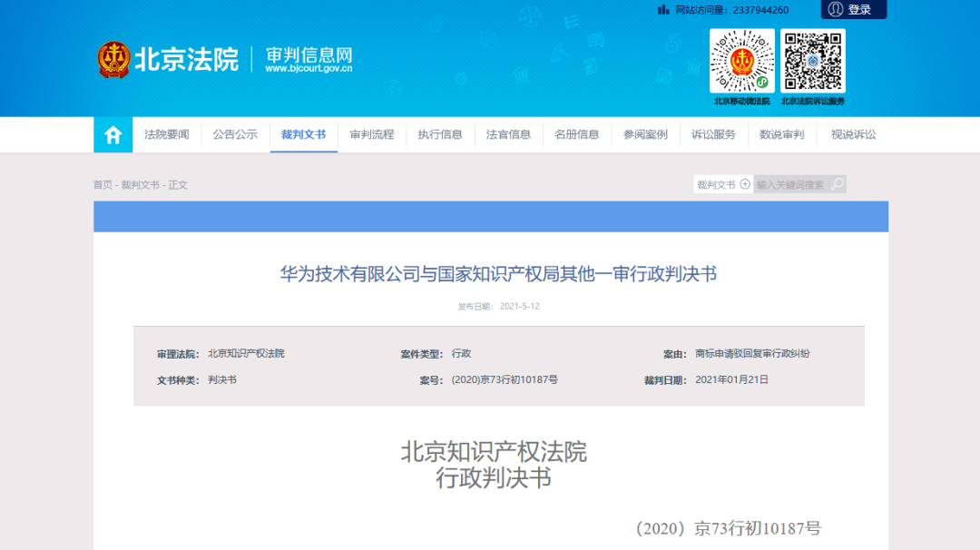Click the user avatar icon beside 登录

pos(836,9)
